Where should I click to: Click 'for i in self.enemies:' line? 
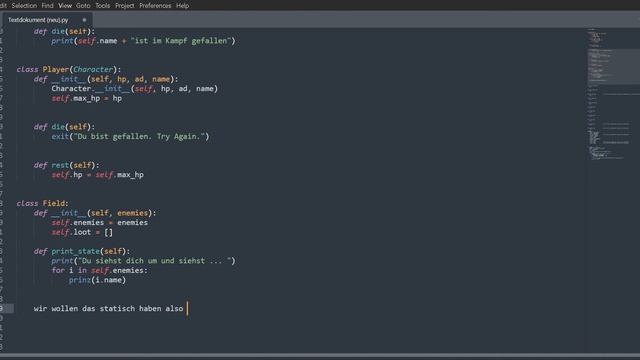click(x=100, y=270)
